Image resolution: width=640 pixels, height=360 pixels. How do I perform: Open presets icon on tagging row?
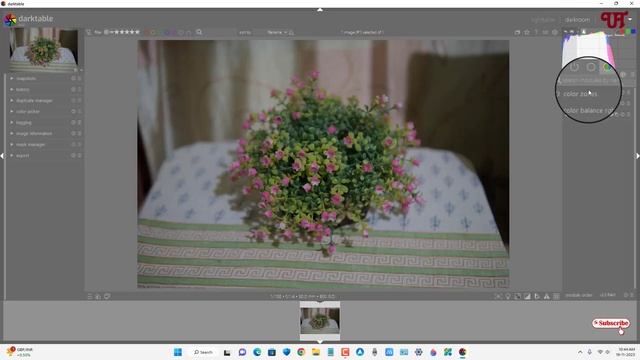pyautogui.click(x=80, y=122)
